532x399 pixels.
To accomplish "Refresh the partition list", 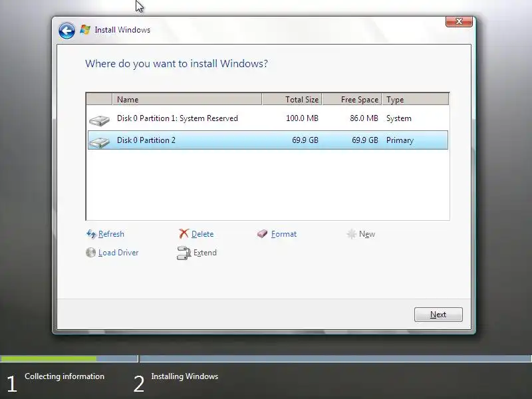I will point(111,234).
